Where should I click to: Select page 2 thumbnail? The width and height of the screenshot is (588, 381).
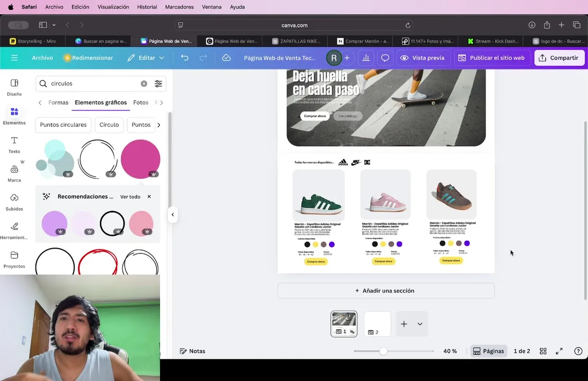(x=377, y=324)
